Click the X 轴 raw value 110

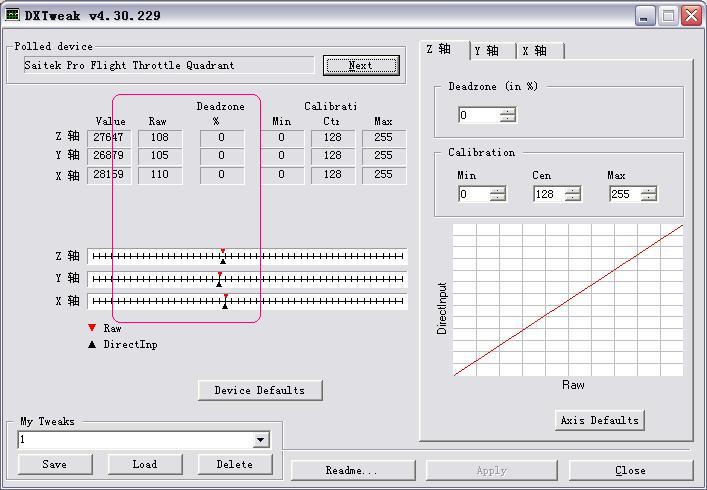(160, 175)
